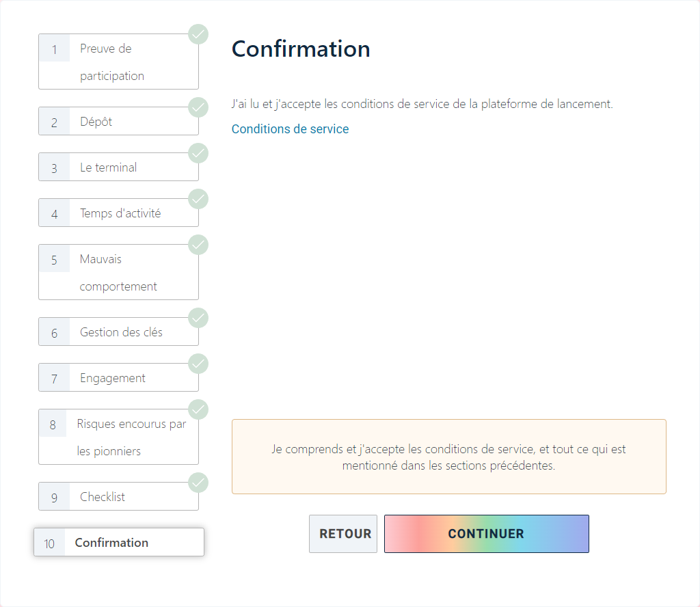Open Mauvais comportement step
This screenshot has width=700, height=607.
118,273
